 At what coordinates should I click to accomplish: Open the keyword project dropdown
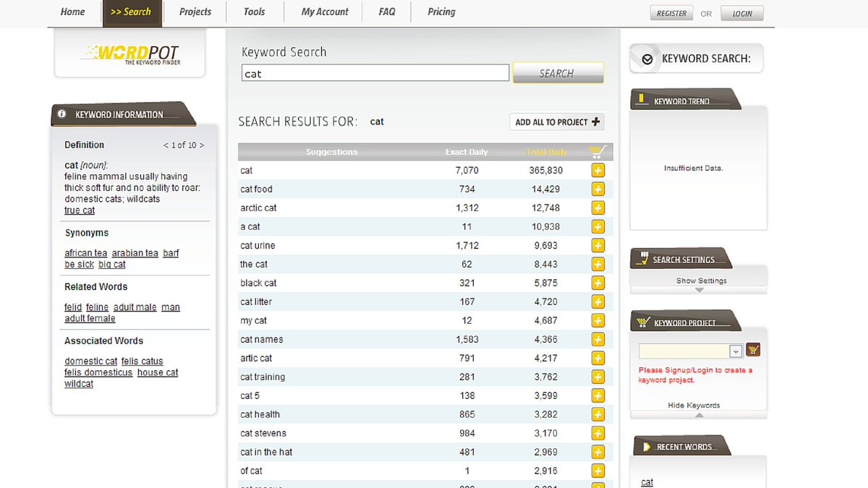[736, 349]
